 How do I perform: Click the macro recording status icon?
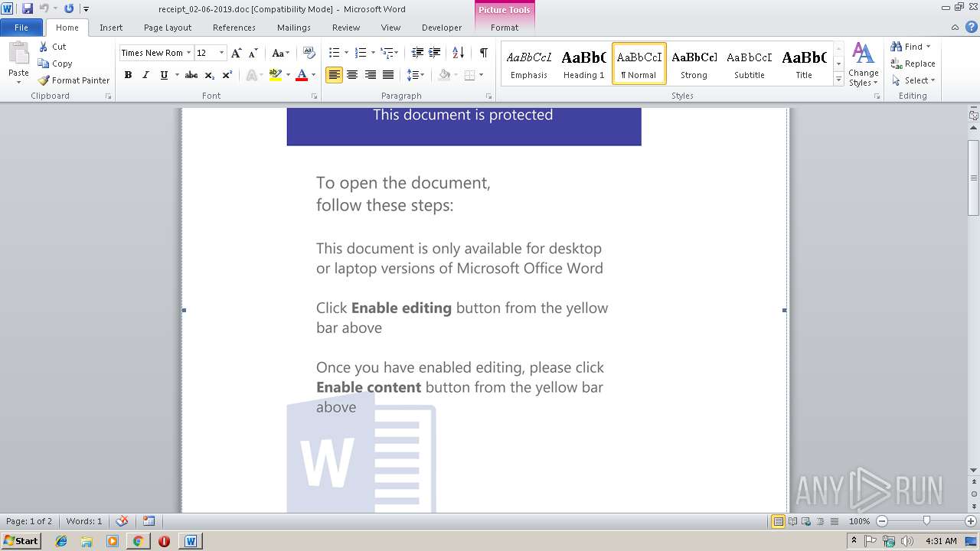pos(149,521)
